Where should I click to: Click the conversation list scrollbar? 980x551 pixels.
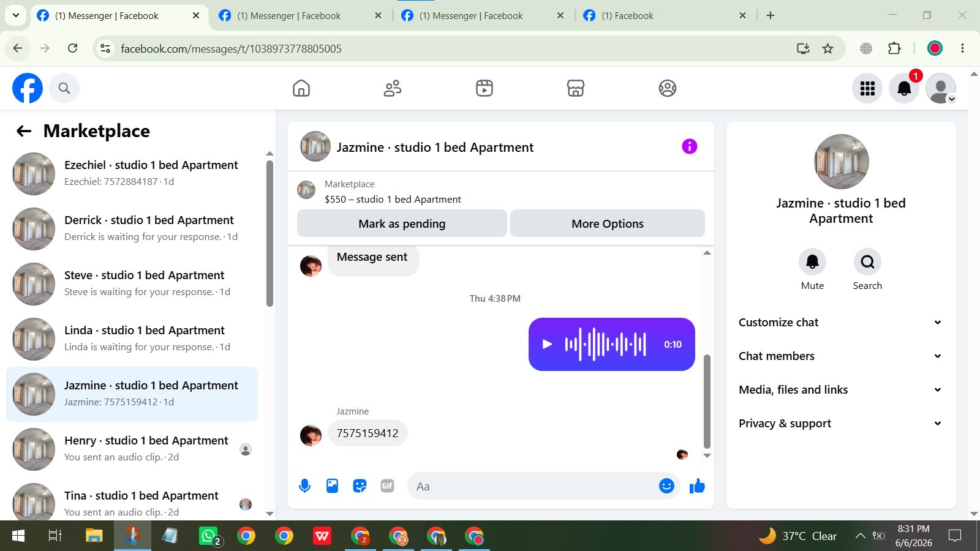click(x=269, y=233)
